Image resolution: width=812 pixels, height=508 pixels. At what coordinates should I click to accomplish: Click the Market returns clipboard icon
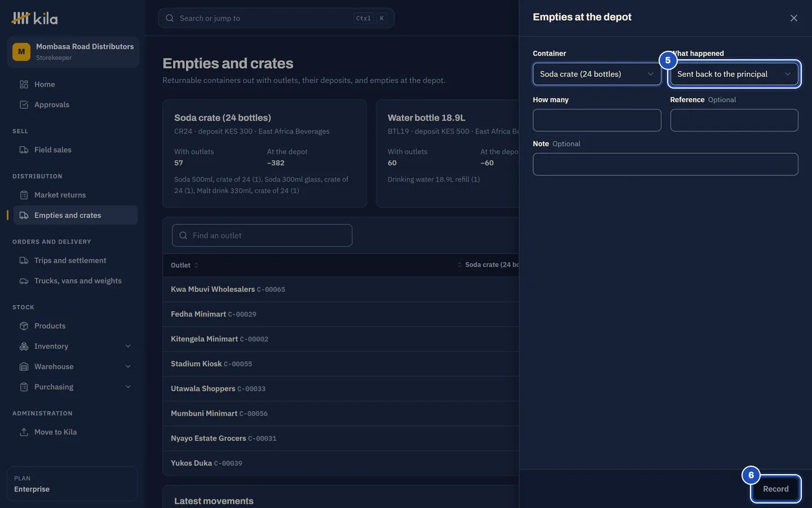[x=24, y=195]
